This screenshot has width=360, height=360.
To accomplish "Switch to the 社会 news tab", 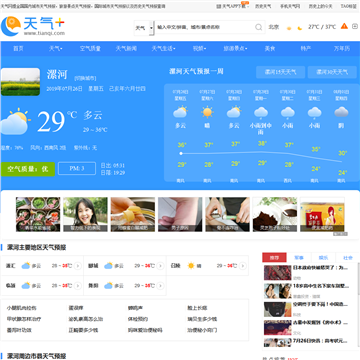I will 348,258.
